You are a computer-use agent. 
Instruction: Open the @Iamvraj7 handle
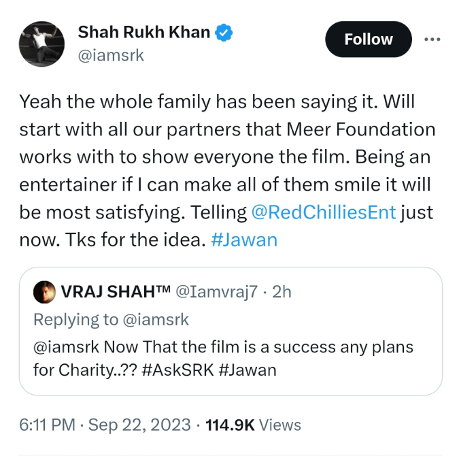coord(218,291)
